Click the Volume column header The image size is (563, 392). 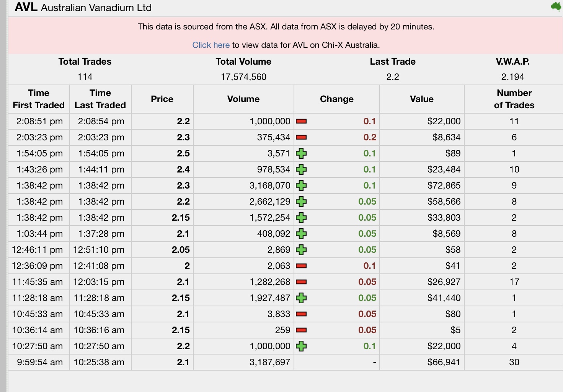pos(243,99)
